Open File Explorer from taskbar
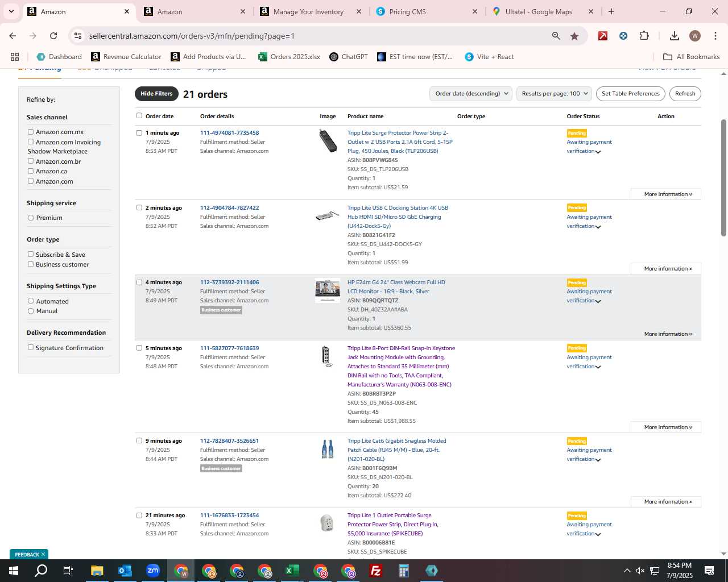This screenshot has width=728, height=582. pyautogui.click(x=97, y=571)
